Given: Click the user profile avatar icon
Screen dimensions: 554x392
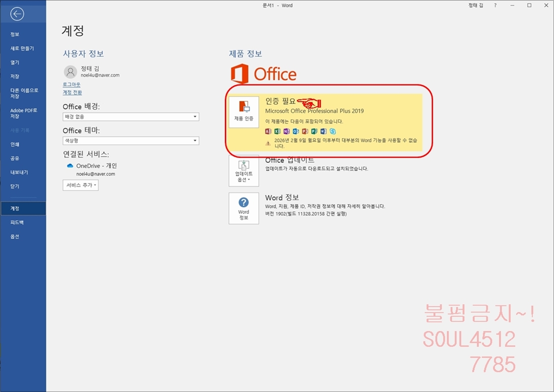Looking at the screenshot, I should coord(71,72).
